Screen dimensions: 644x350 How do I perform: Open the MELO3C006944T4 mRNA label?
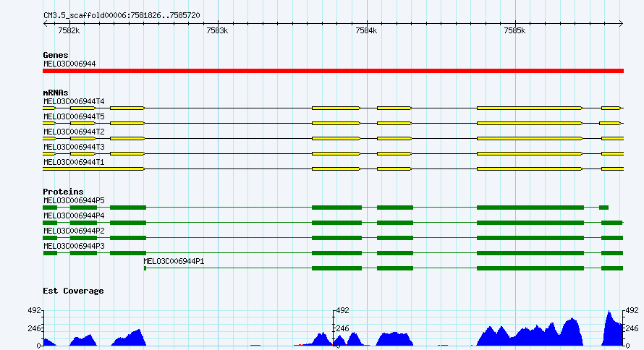pyautogui.click(x=74, y=101)
